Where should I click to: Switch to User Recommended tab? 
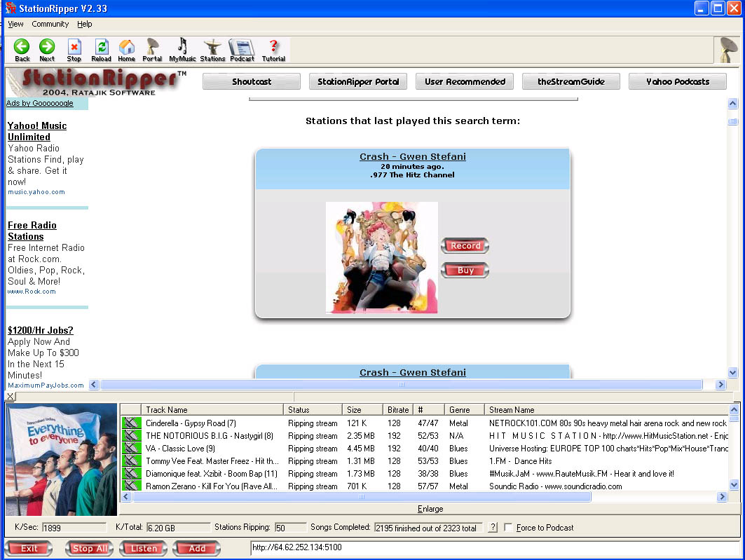coord(465,82)
